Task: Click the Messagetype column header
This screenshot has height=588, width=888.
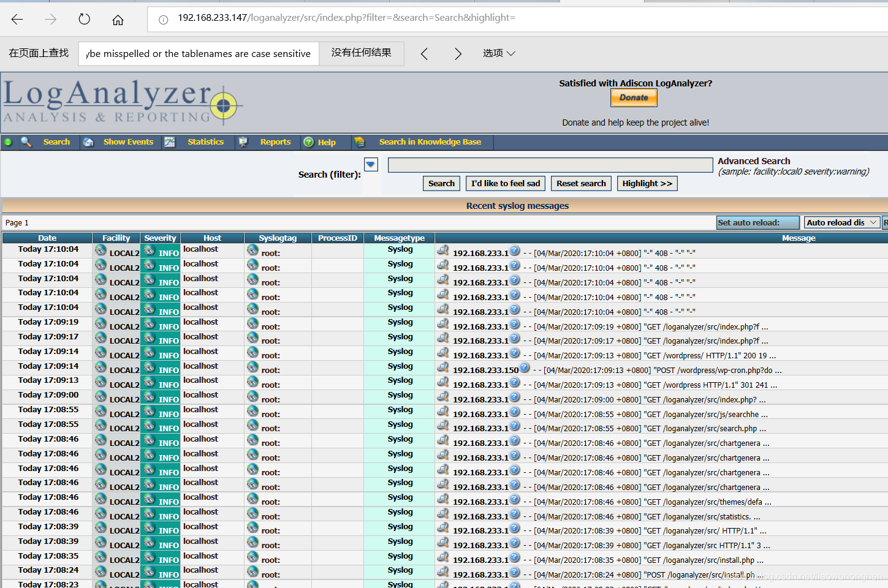Action: pos(399,238)
